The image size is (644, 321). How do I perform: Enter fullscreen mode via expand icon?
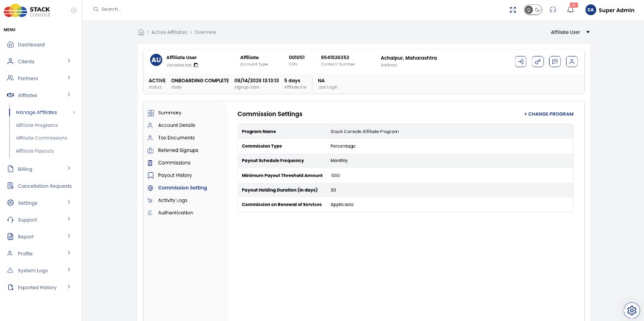pyautogui.click(x=513, y=10)
